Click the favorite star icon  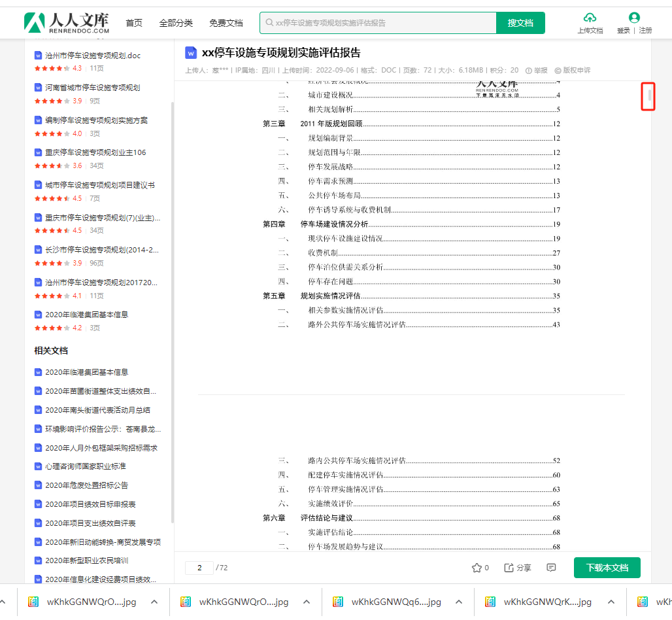point(477,568)
